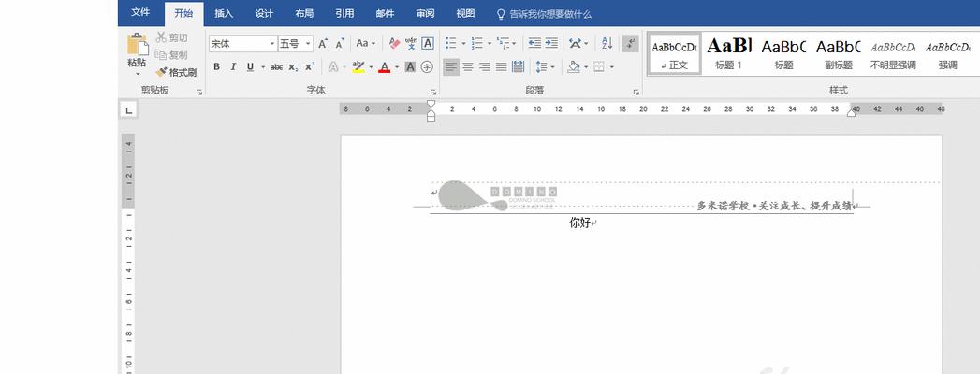The height and width of the screenshot is (374, 980).
Task: Open the Font dialog launcher (字体)
Action: (x=433, y=92)
